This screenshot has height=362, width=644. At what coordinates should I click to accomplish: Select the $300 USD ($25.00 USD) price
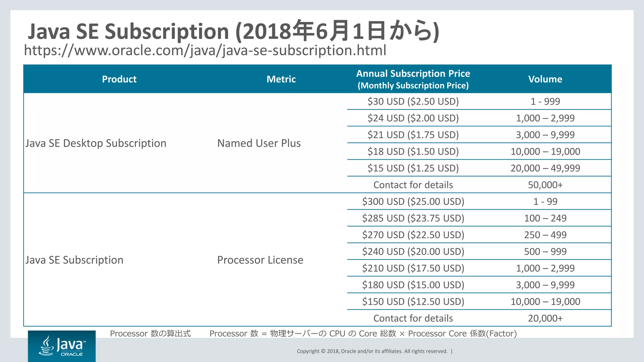(x=413, y=201)
